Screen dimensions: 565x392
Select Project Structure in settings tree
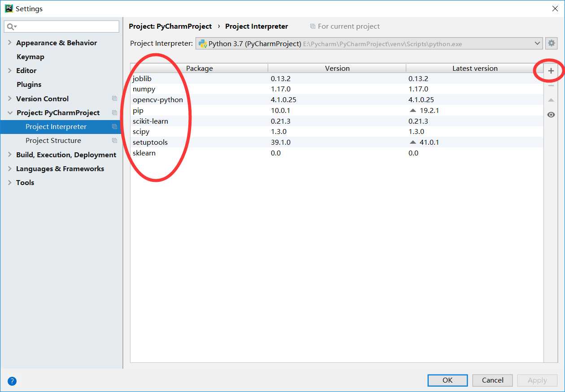[53, 141]
